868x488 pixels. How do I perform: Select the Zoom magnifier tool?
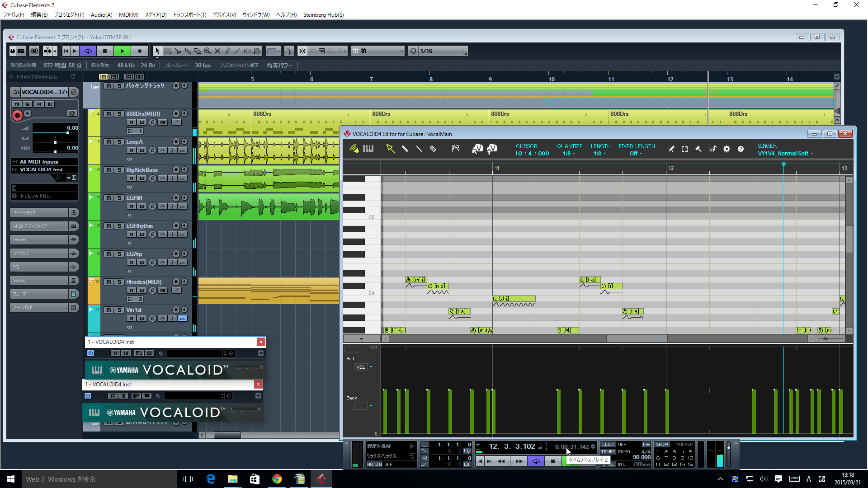208,51
